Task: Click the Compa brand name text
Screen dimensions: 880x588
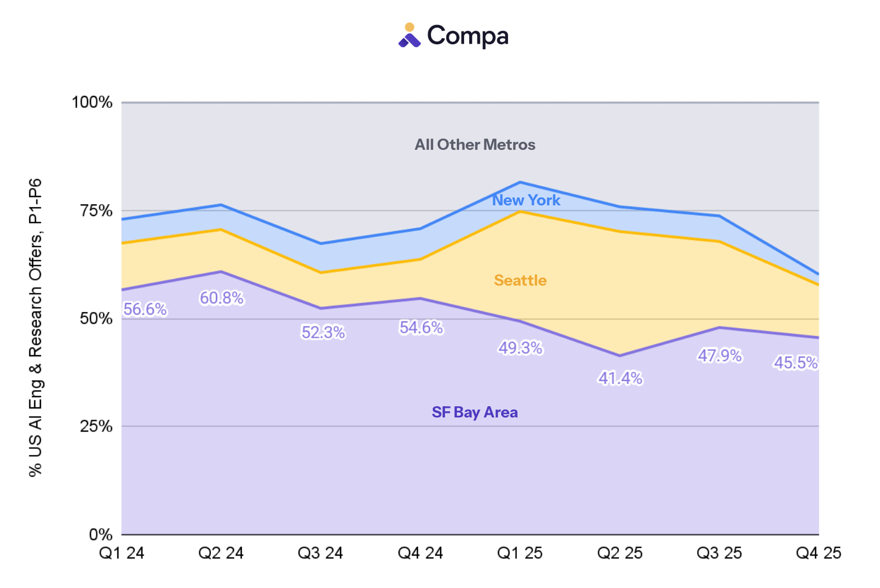Action: pyautogui.click(x=467, y=36)
